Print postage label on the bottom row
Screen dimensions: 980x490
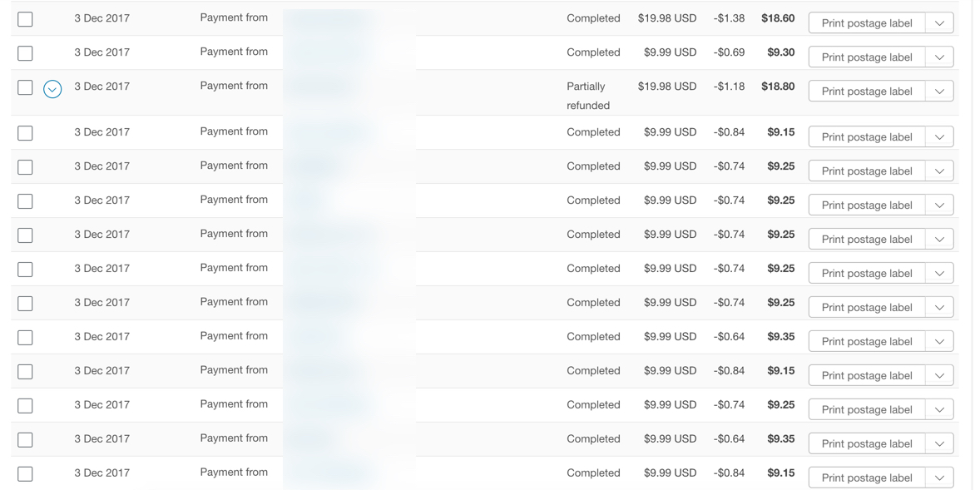pos(867,478)
